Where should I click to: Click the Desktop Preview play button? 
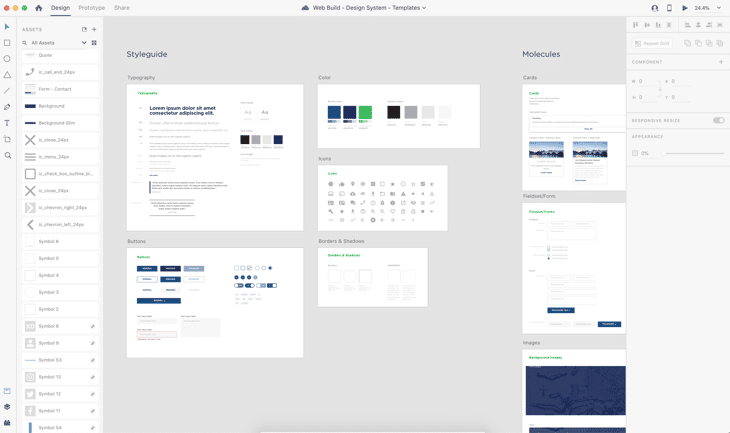click(685, 8)
